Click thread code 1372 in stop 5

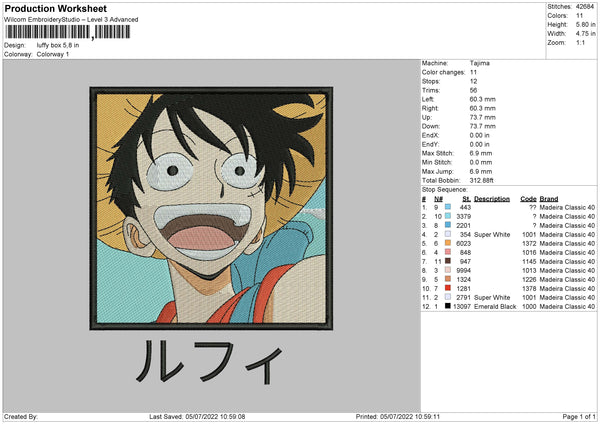(x=529, y=243)
